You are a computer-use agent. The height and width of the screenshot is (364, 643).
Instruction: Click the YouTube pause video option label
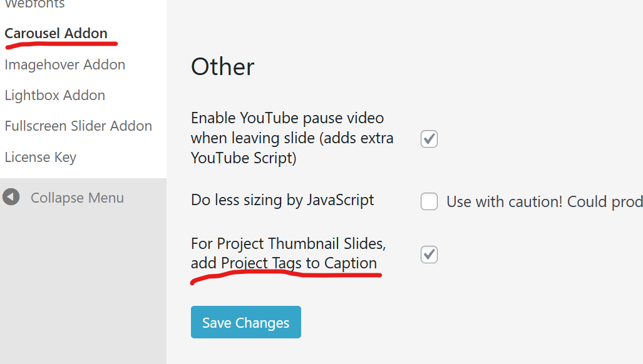tap(292, 138)
